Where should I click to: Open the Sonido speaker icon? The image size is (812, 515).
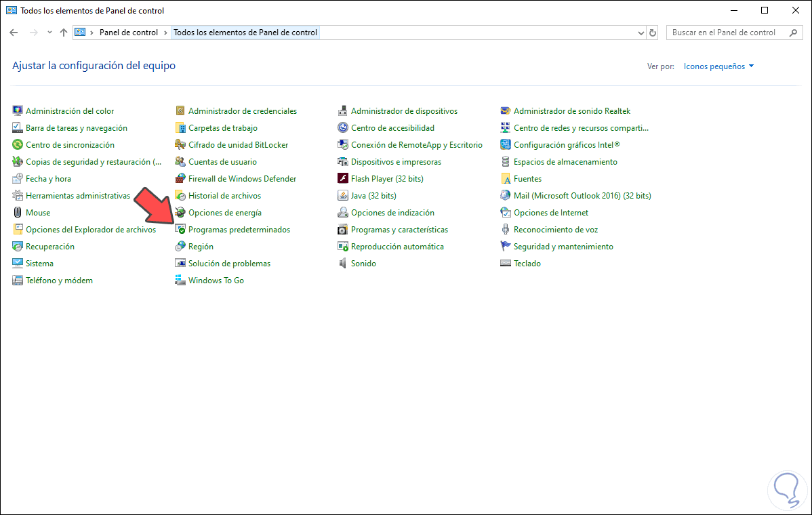click(x=343, y=264)
